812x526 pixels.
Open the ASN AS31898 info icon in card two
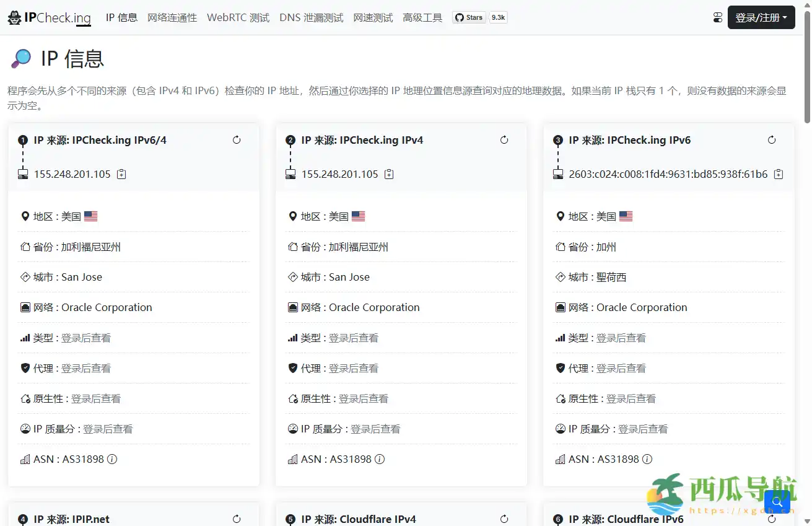tap(381, 459)
